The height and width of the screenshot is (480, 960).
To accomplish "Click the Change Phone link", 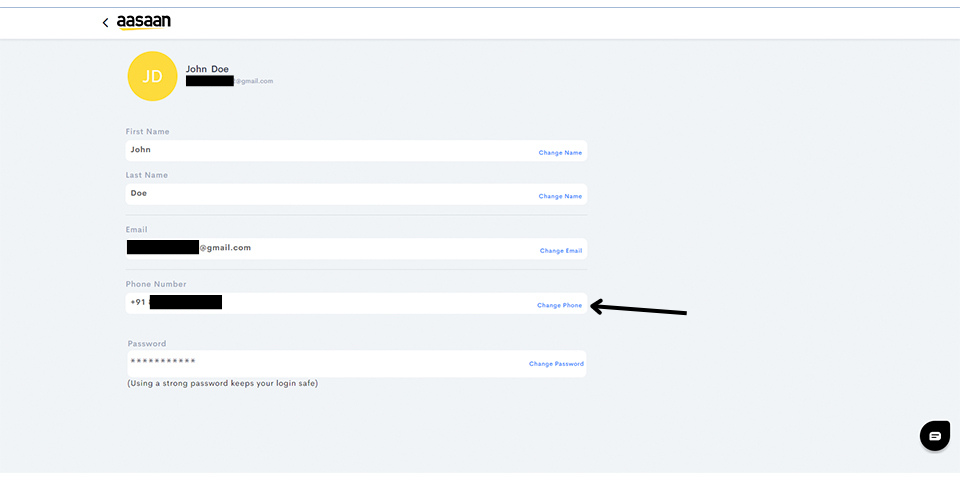I will pyautogui.click(x=559, y=305).
